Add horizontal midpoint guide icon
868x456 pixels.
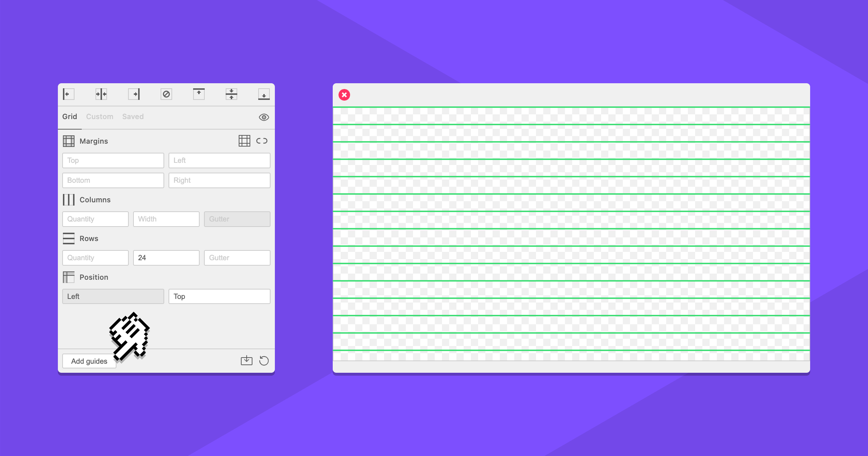point(231,94)
